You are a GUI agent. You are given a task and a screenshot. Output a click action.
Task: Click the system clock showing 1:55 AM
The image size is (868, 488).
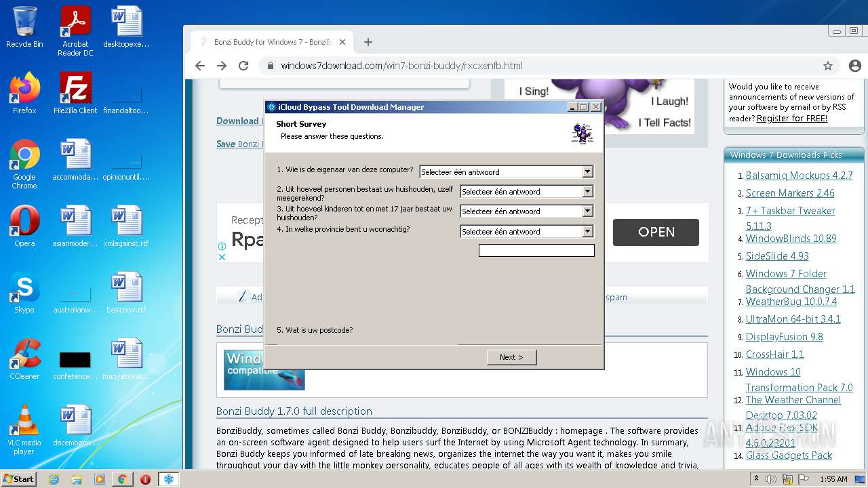833,479
